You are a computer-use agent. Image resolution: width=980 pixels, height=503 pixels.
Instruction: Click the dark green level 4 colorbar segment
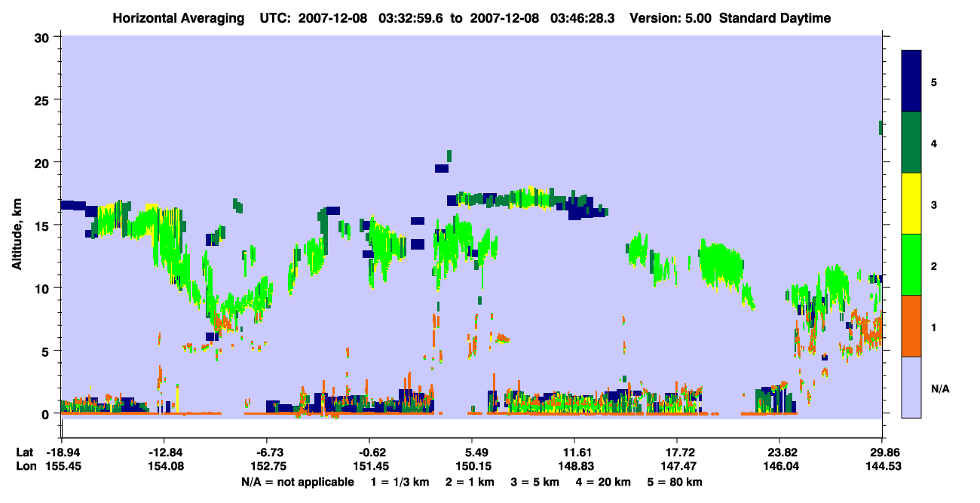coord(911,142)
